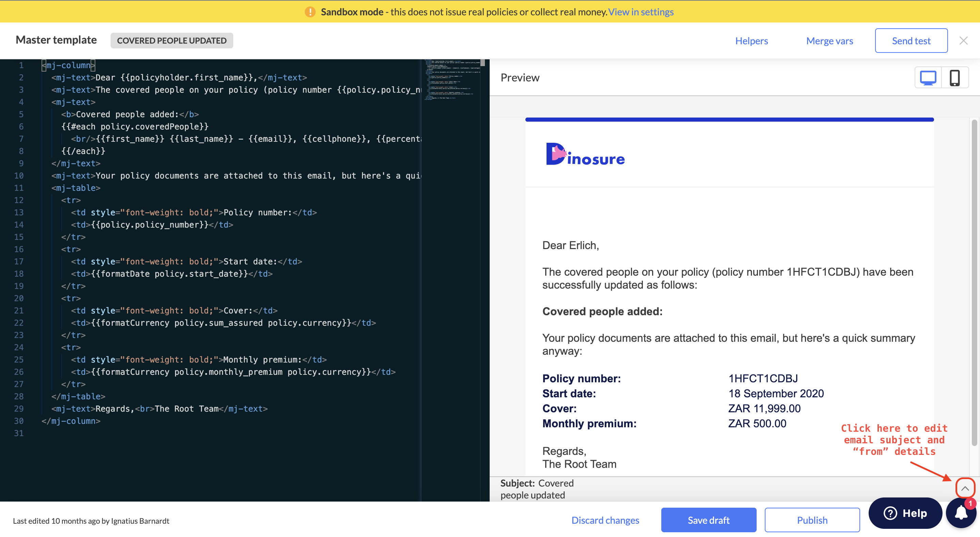Click the code editor scrollbar handle
This screenshot has height=537, width=980.
[483, 63]
